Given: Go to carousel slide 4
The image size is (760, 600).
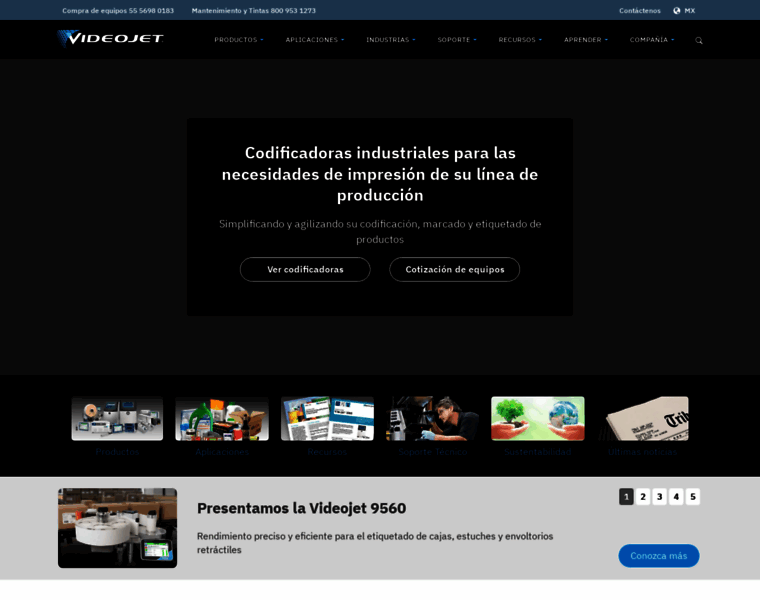Looking at the screenshot, I should 676,497.
